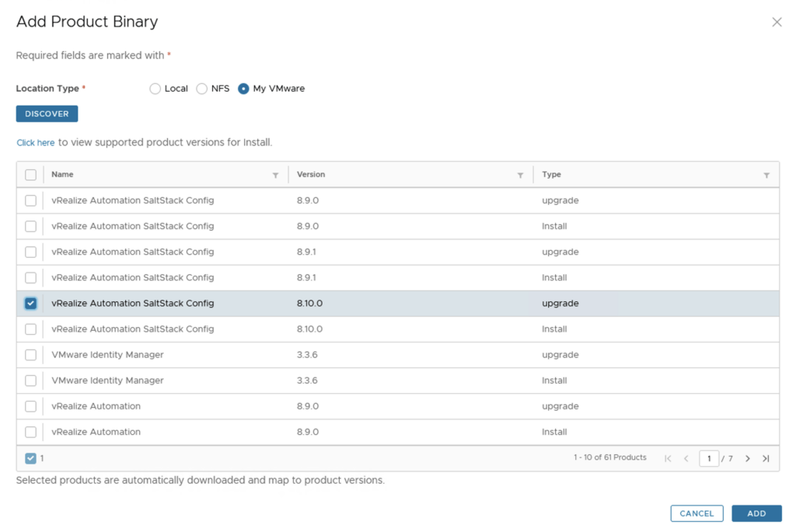Screen dimensions: 796x532
Task: Uncheck SaltStack Config 8.10.0 upgrade row
Action: coord(30,303)
